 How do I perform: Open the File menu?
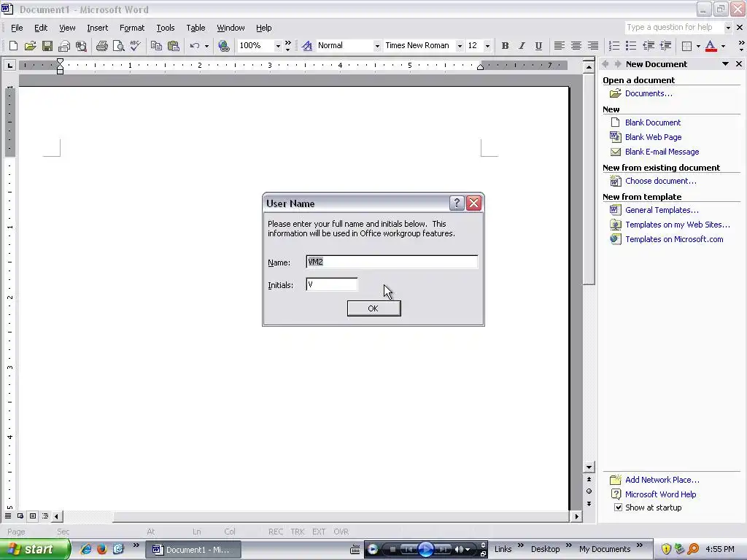point(17,28)
